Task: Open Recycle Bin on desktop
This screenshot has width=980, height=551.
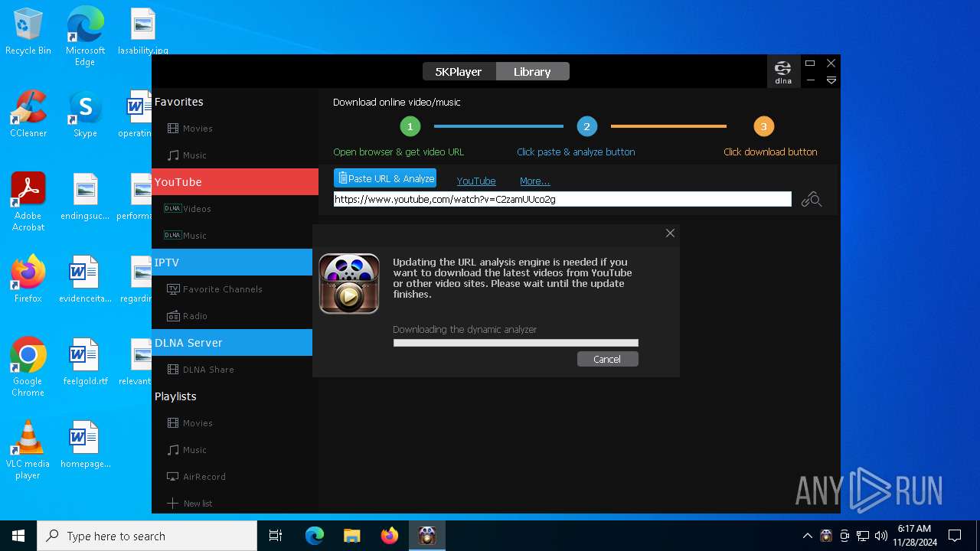Action: tap(28, 32)
